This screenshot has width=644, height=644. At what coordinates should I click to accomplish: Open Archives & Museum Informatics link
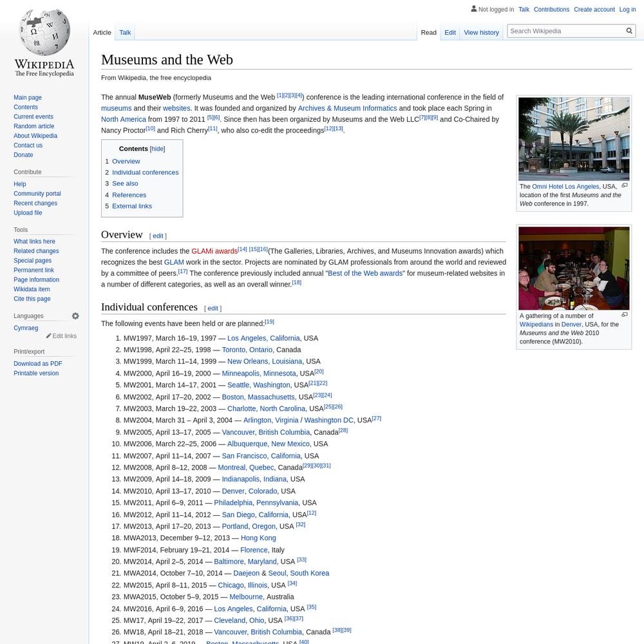348,108
